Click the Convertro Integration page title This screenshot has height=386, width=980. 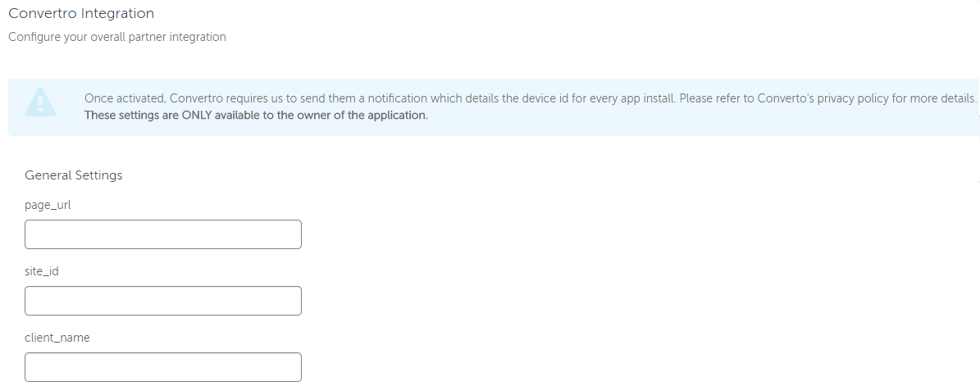tap(81, 13)
